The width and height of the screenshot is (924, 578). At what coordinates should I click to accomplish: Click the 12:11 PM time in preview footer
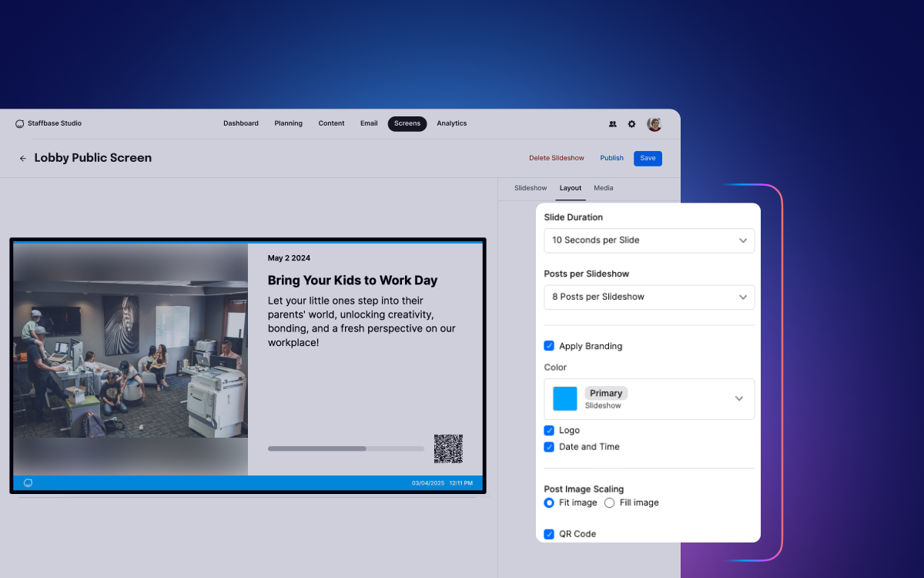click(461, 483)
